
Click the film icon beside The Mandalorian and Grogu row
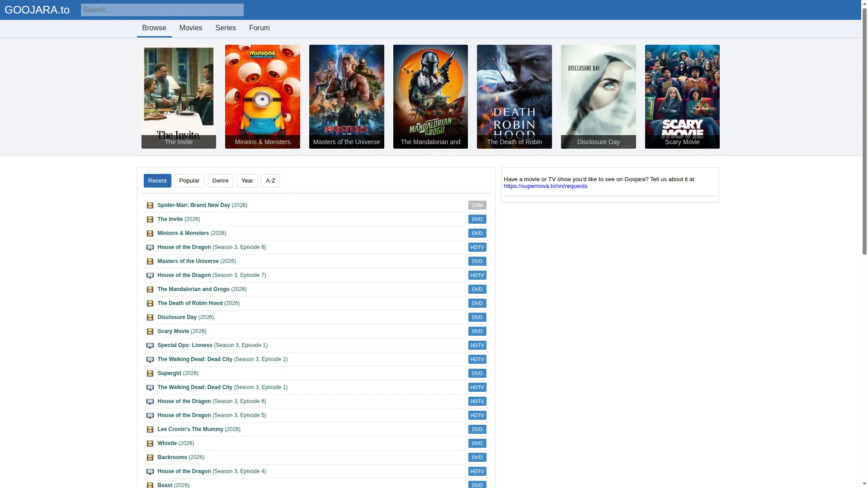[150, 290]
